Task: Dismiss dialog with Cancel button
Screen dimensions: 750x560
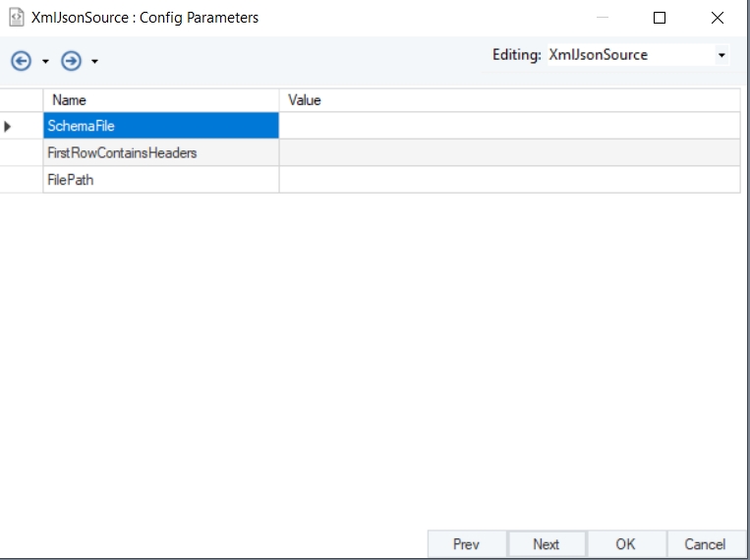Action: (x=705, y=544)
